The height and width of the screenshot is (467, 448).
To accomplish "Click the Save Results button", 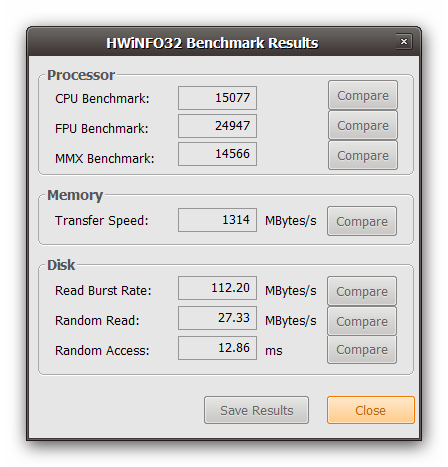I will [256, 410].
